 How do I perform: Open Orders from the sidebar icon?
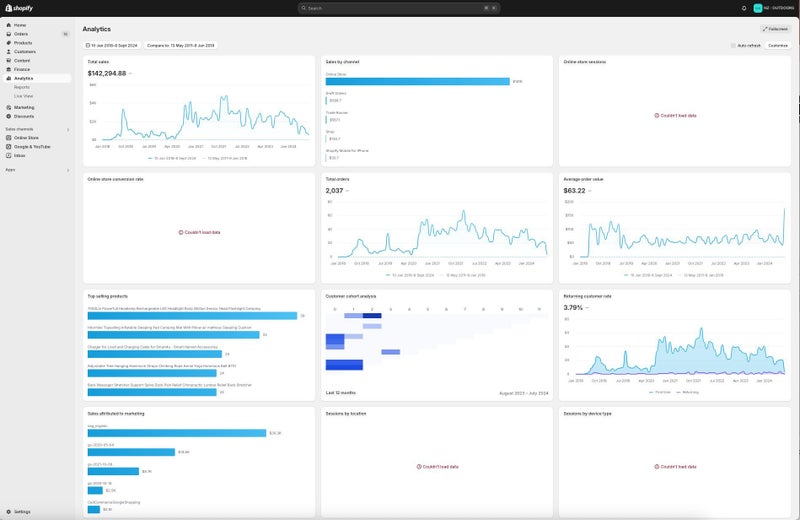coord(8,34)
